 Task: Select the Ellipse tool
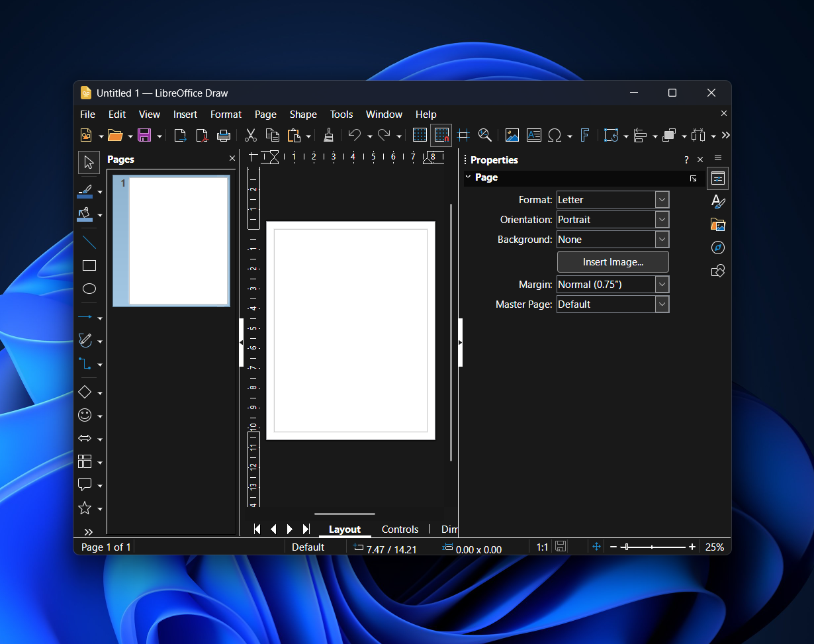point(89,289)
